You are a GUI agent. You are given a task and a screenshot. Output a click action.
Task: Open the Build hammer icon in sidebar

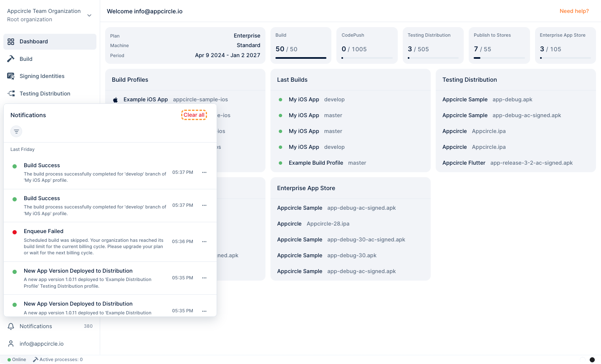[x=11, y=59]
